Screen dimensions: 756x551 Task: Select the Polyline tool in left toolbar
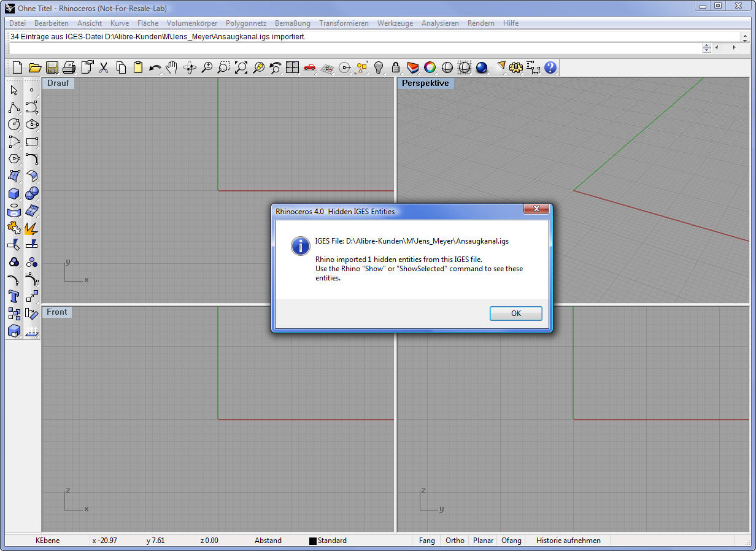coord(14,108)
